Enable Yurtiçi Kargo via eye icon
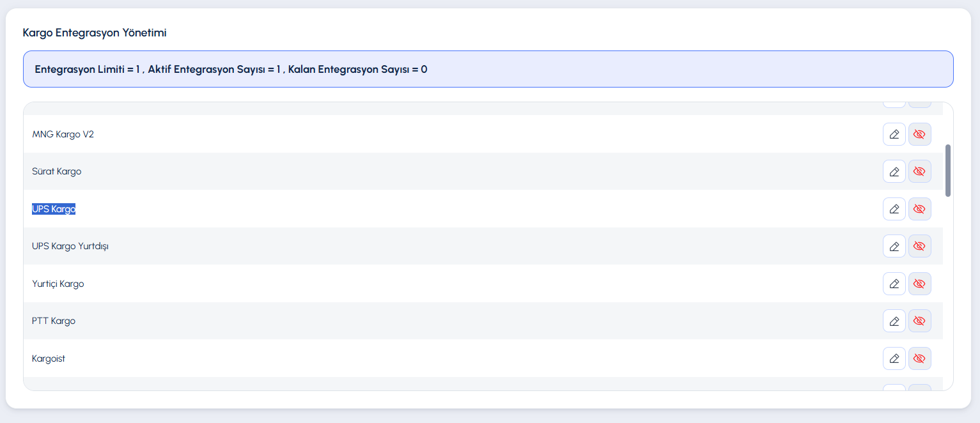The height and width of the screenshot is (423, 980). click(920, 284)
